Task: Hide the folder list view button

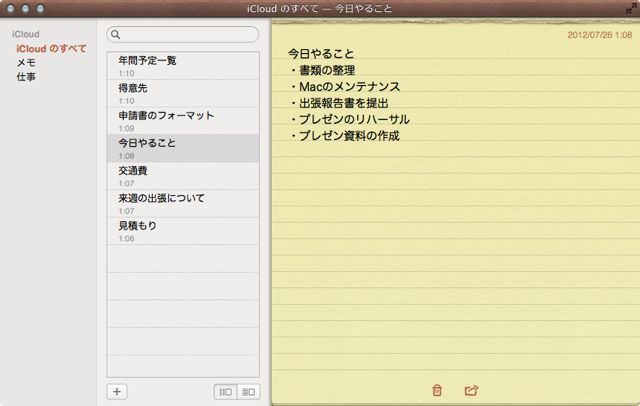Action: [249, 392]
